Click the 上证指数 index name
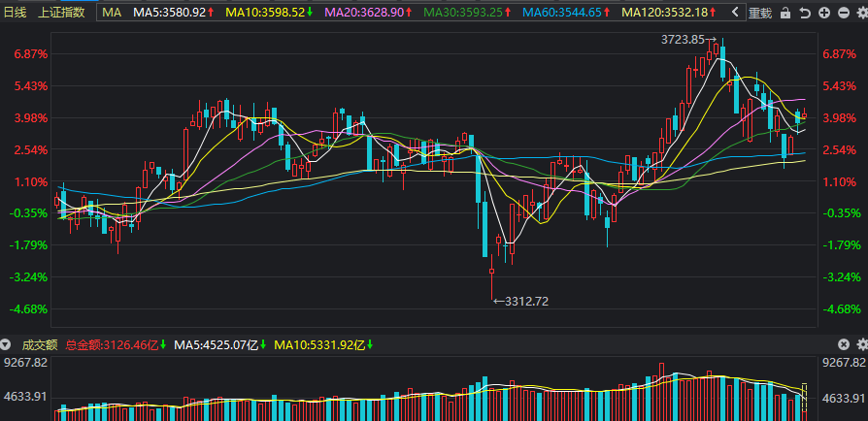Viewport: 868px width, 421px height. [x=61, y=13]
